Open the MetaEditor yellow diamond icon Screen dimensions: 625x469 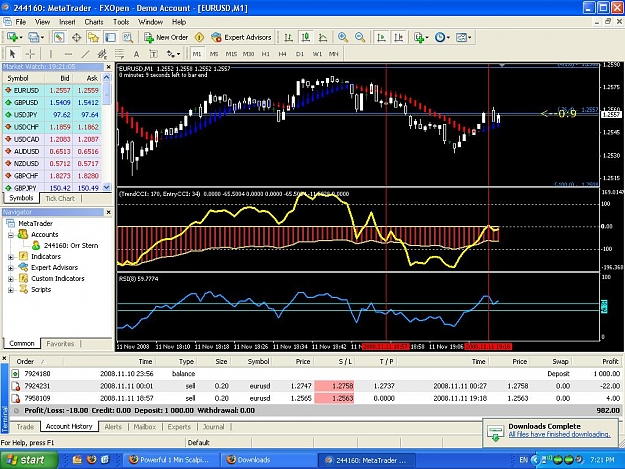(x=199, y=37)
